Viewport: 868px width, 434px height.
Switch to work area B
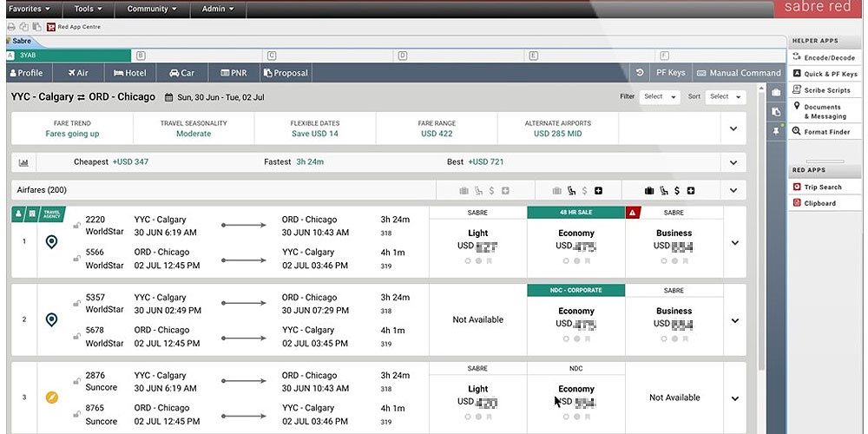196,56
